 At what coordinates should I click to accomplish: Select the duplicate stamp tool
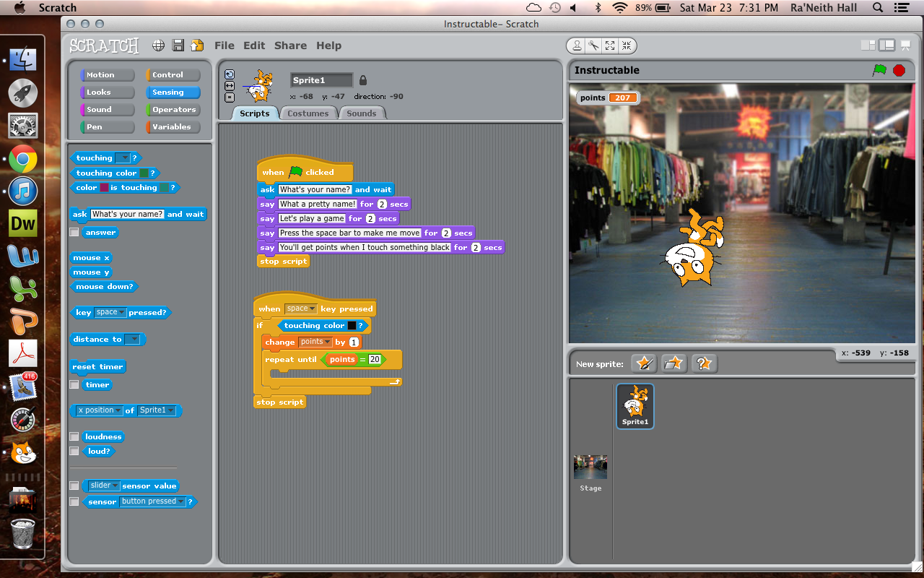(577, 46)
